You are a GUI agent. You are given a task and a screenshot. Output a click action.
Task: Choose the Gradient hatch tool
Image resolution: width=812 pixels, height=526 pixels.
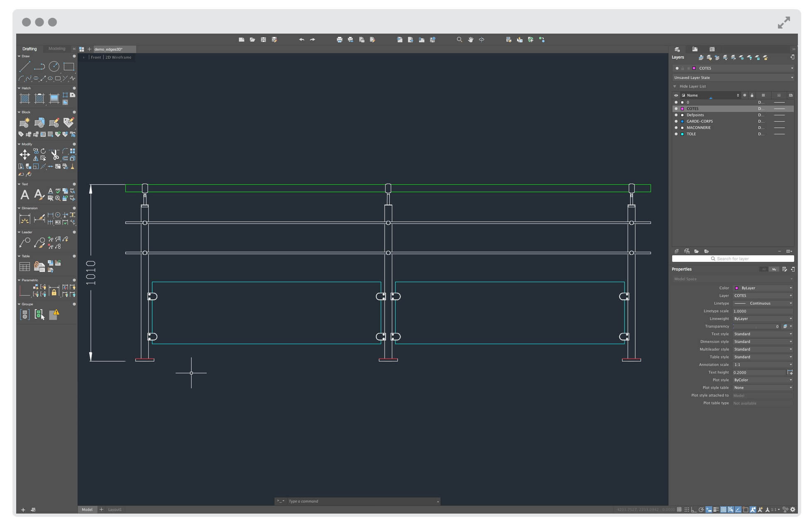(x=54, y=98)
